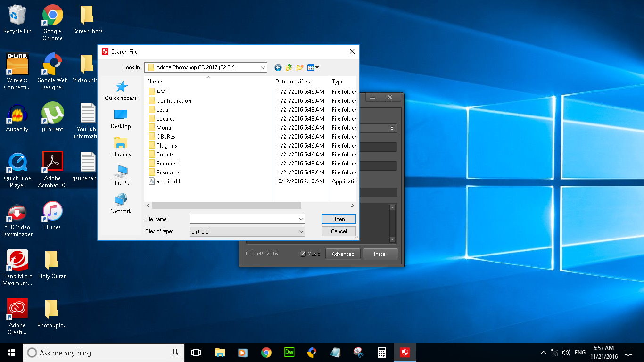The image size is (644, 362).
Task: Select the Google Web Designer desktop shortcut
Action: (52, 72)
